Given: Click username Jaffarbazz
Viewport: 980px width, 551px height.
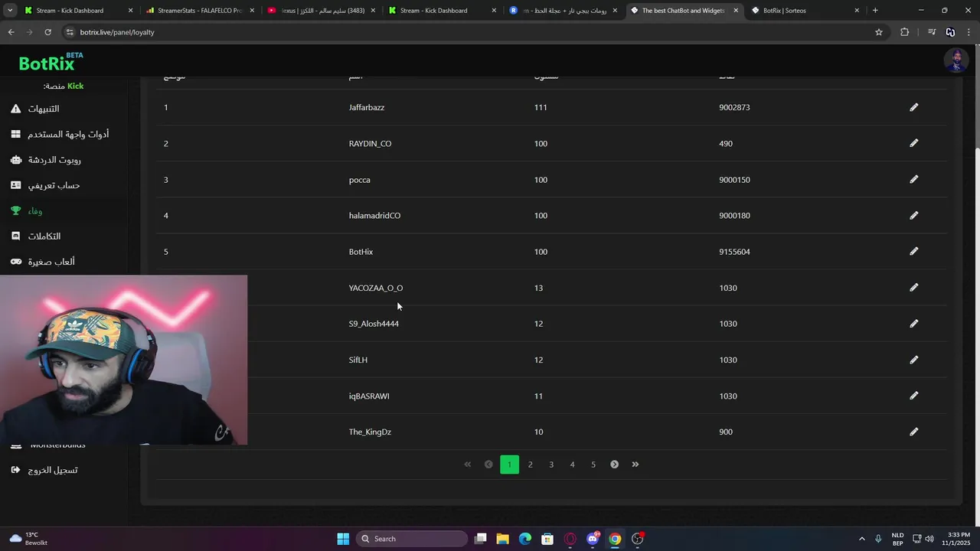Looking at the screenshot, I should pyautogui.click(x=367, y=107).
